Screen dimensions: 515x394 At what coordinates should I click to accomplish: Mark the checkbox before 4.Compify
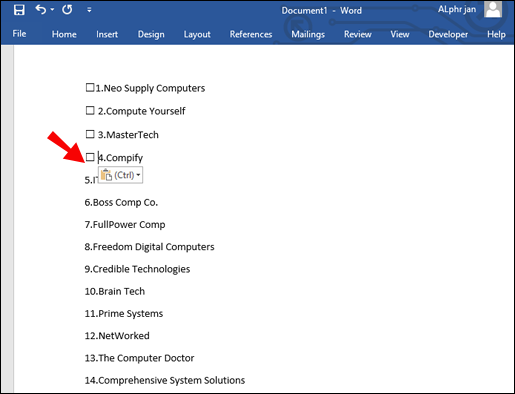[x=90, y=157]
